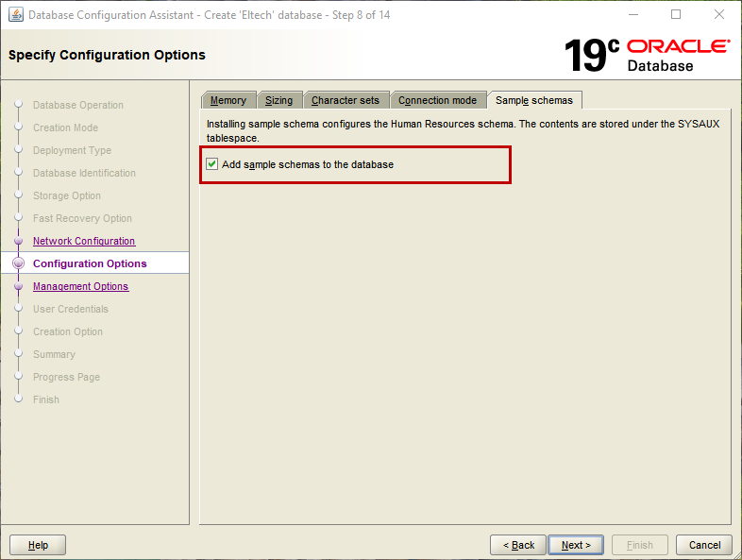Click the Installing sample schema description text

point(463,131)
